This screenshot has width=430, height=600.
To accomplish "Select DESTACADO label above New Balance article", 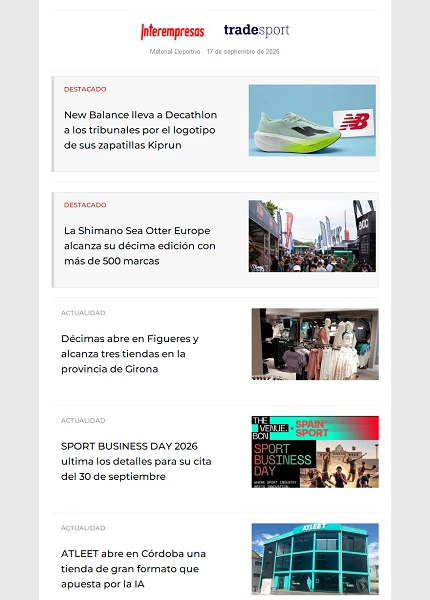I will (85, 89).
